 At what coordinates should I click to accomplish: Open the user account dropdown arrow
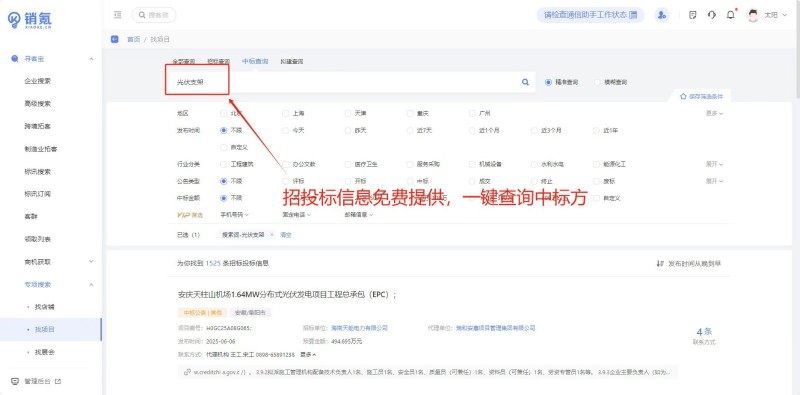[x=784, y=15]
